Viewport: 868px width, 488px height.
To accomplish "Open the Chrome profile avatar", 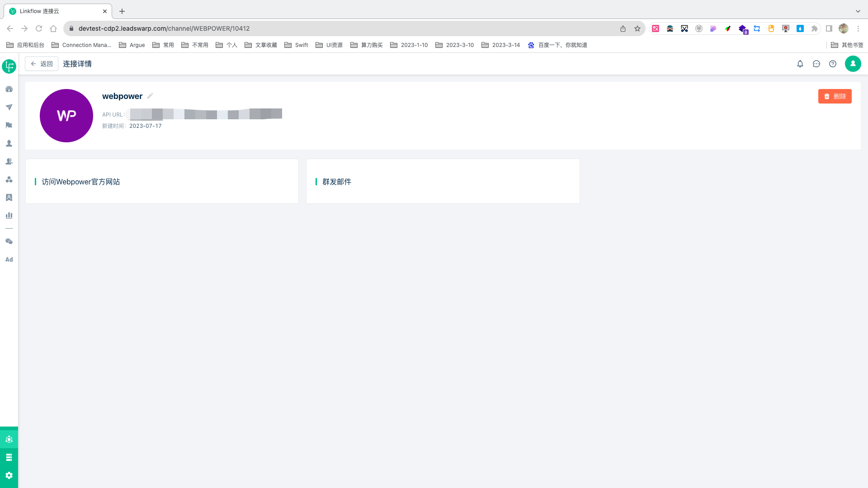I will coord(844,28).
